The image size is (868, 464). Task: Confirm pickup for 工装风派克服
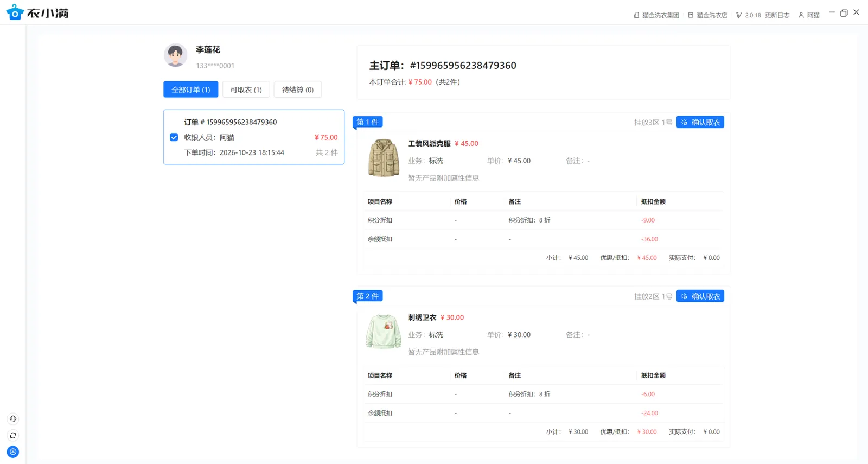pyautogui.click(x=700, y=122)
